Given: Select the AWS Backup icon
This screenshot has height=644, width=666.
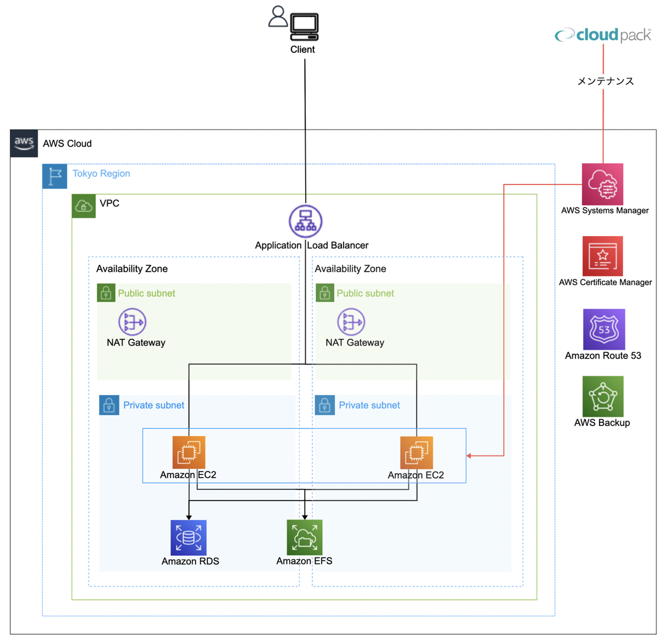Looking at the screenshot, I should coord(602,396).
